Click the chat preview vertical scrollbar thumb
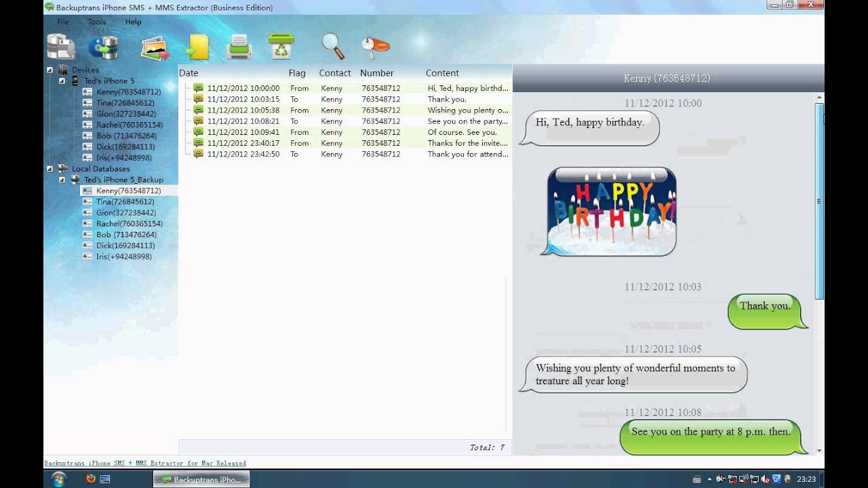 (x=819, y=201)
